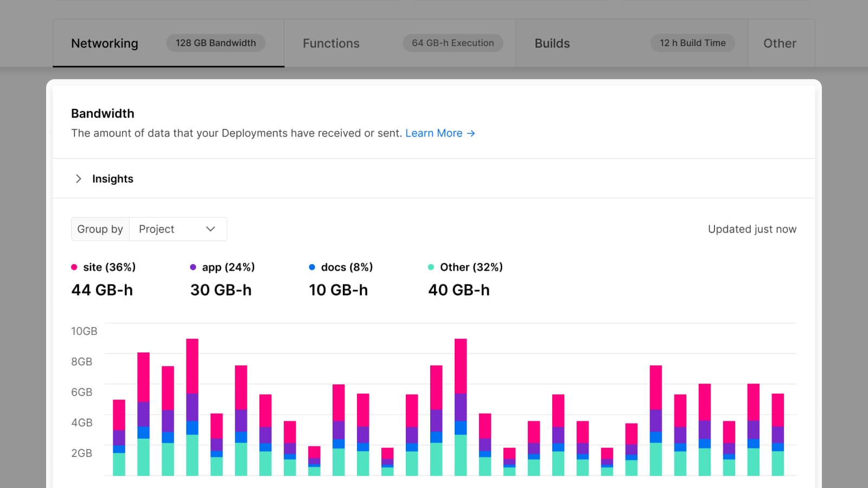Click the 12 h Build Time badge
868x488 pixels.
(692, 43)
